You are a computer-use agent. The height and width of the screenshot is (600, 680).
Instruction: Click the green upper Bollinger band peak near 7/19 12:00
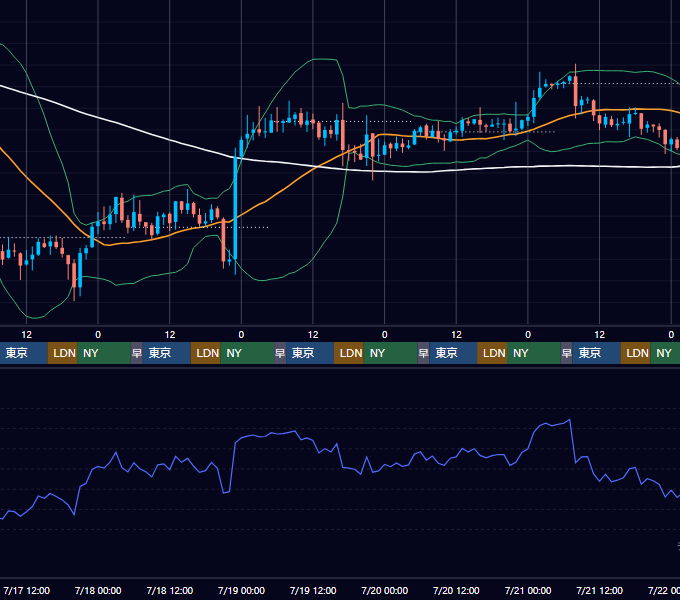(323, 59)
